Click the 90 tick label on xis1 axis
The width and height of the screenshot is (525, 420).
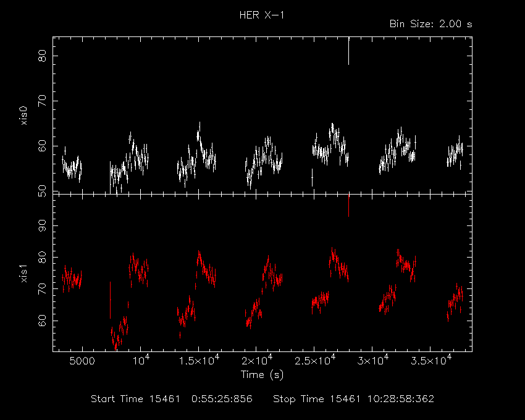42,225
